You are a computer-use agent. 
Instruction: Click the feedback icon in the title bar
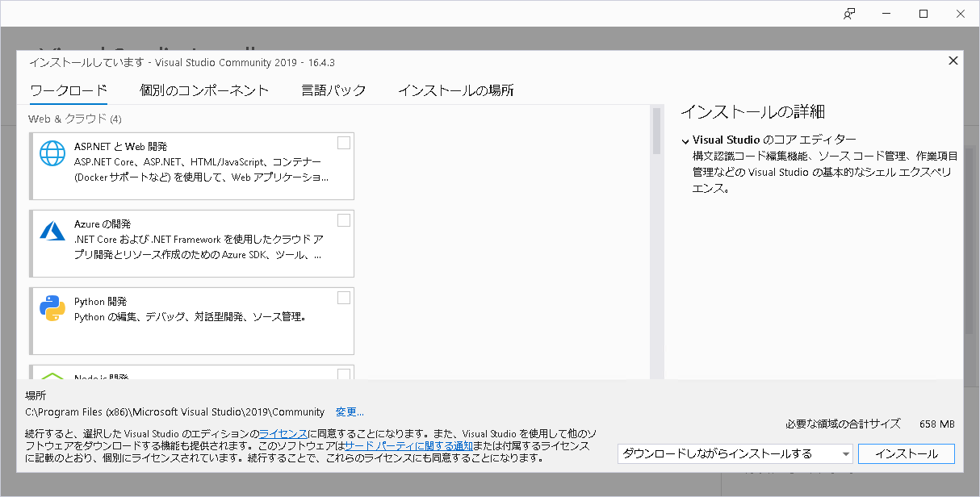pyautogui.click(x=849, y=14)
